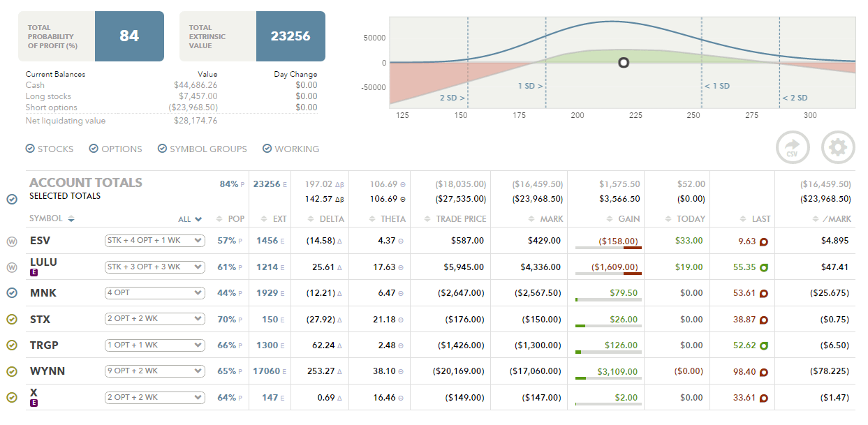Sort table by TODAY column
This screenshot has width=868, height=425.
pyautogui.click(x=684, y=218)
